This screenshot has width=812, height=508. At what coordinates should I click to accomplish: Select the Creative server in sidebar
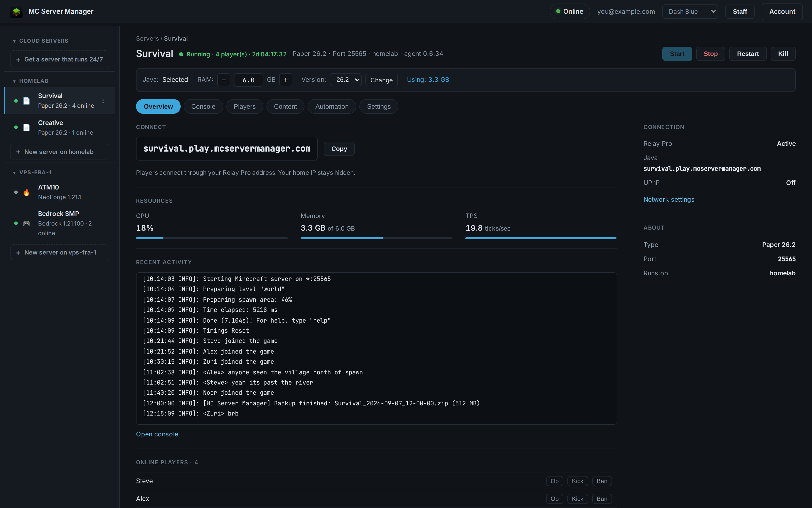pos(60,127)
